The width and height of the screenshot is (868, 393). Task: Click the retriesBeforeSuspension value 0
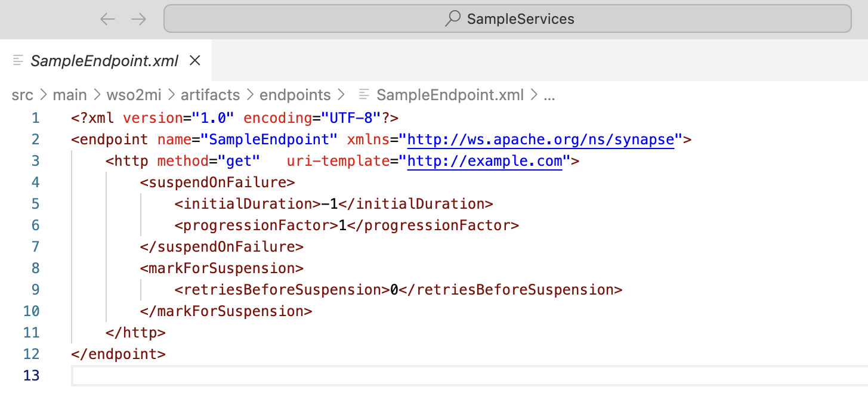(x=394, y=290)
